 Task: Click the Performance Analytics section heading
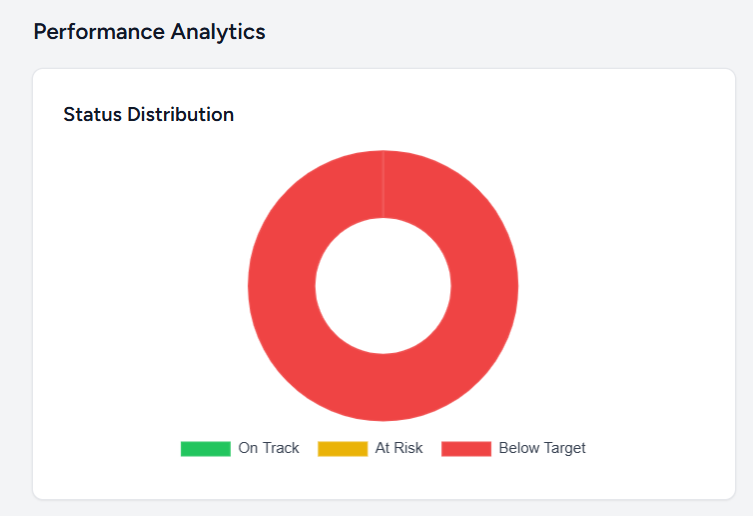coord(149,31)
